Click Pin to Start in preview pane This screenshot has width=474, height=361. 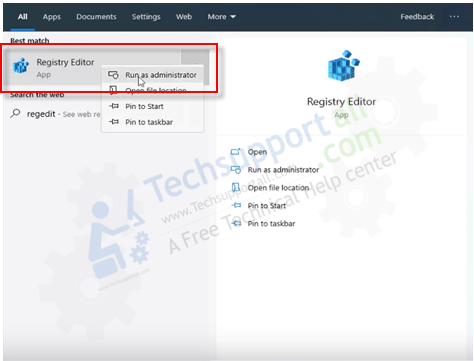tap(267, 206)
